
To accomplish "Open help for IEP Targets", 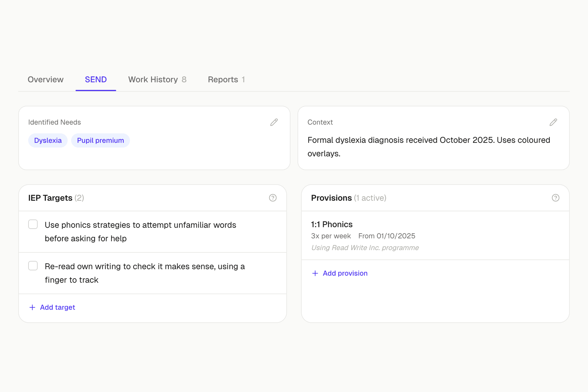I will tap(273, 198).
